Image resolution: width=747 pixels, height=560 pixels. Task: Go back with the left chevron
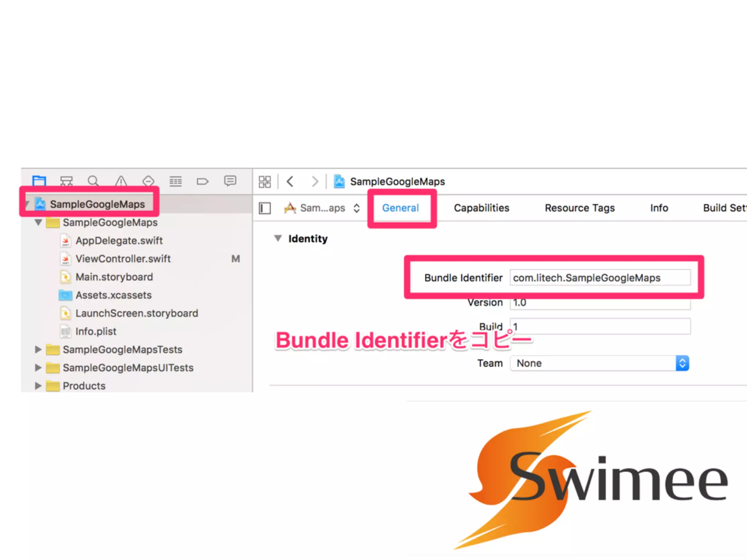click(290, 182)
